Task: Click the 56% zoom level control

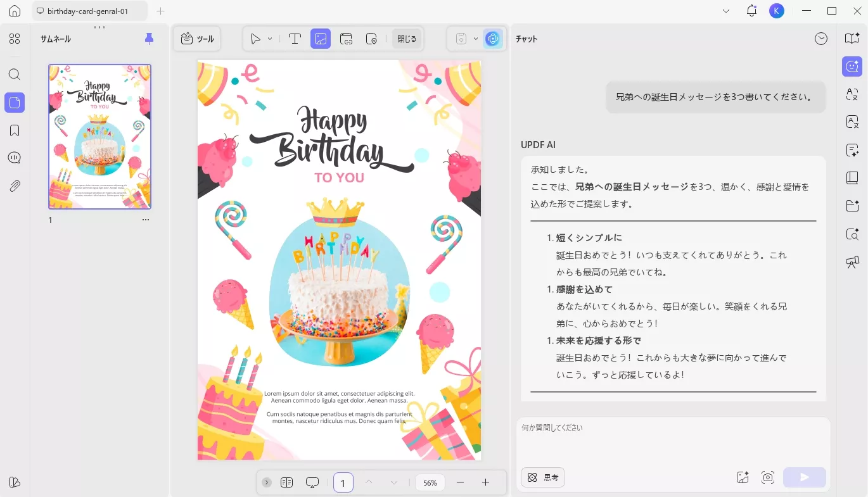Action: pos(430,482)
